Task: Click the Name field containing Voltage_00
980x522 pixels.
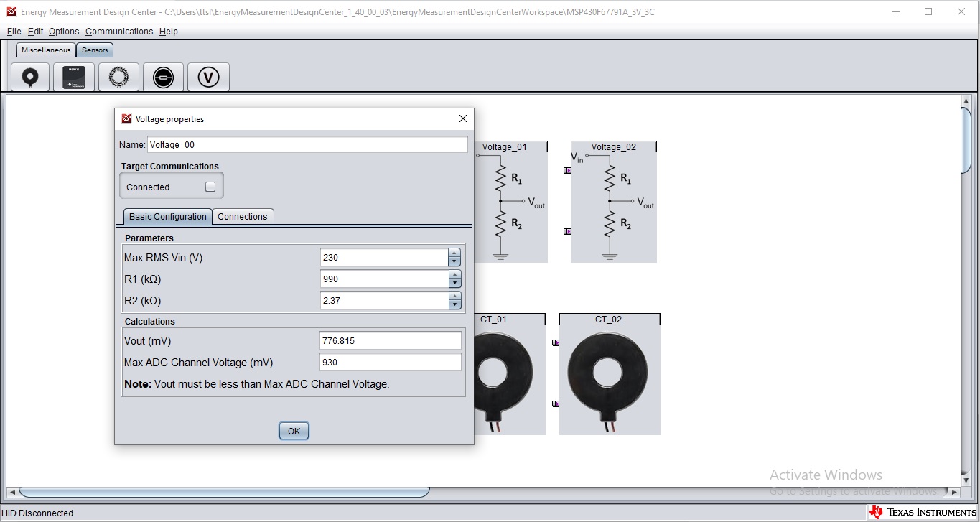Action: coord(307,144)
